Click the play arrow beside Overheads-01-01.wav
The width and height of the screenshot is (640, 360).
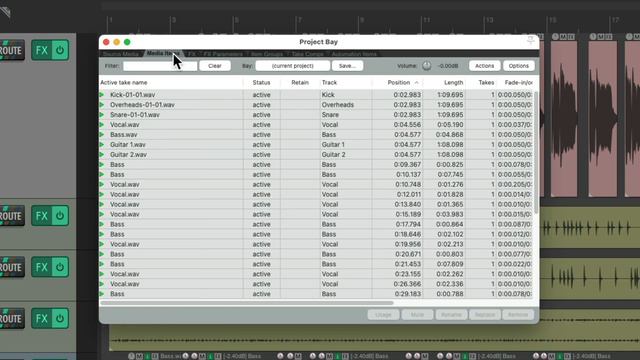pyautogui.click(x=102, y=105)
